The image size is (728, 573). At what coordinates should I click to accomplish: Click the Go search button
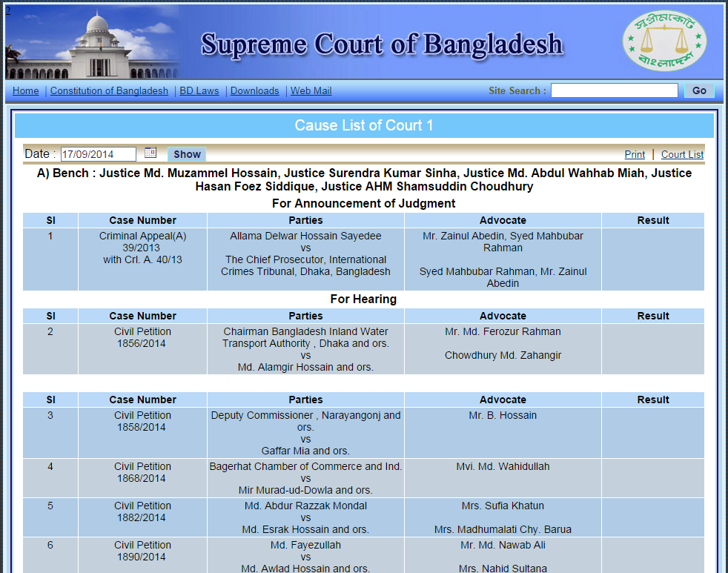tap(699, 90)
